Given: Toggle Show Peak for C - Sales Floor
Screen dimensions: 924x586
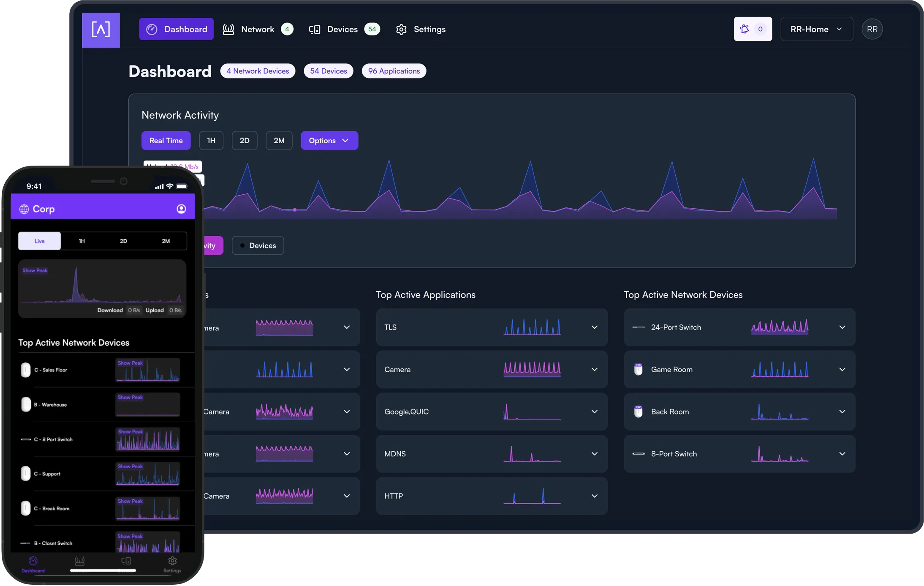Looking at the screenshot, I should pyautogui.click(x=130, y=363).
